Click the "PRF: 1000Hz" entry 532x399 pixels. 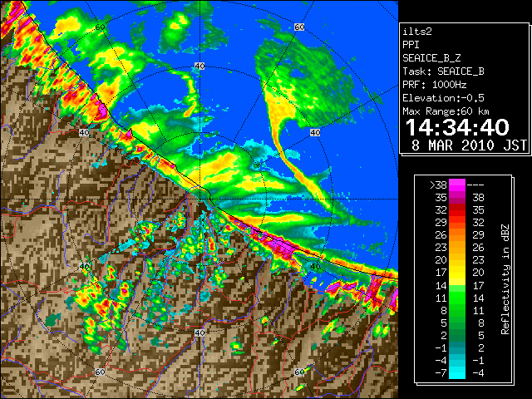click(435, 85)
